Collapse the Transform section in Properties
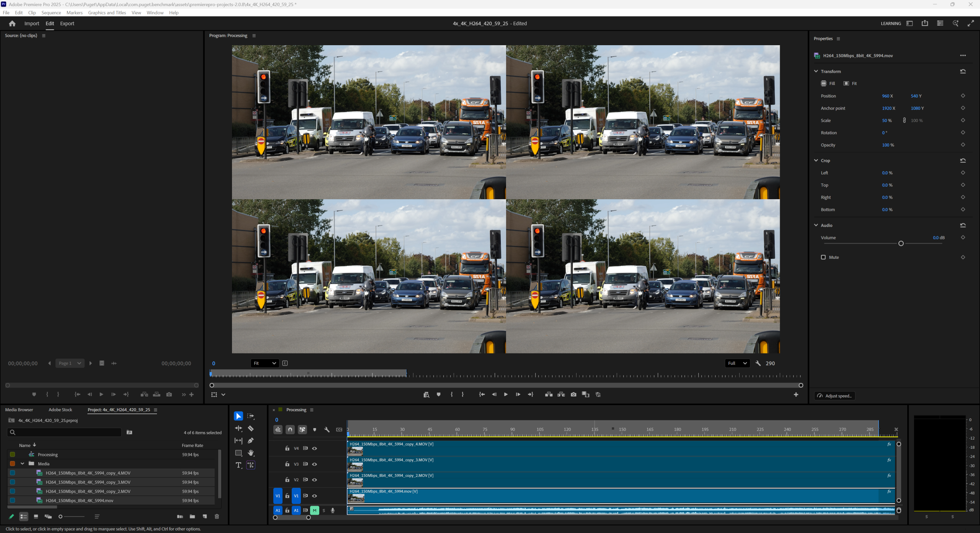 pyautogui.click(x=816, y=71)
